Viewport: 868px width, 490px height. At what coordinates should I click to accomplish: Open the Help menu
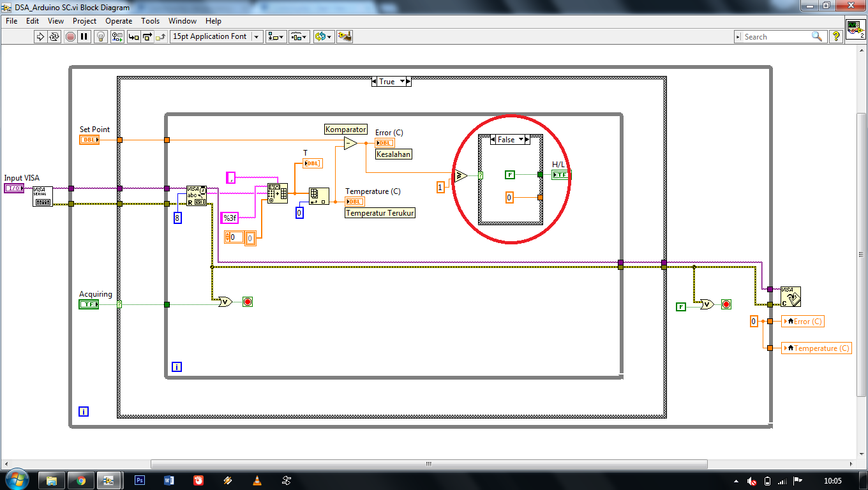click(213, 21)
